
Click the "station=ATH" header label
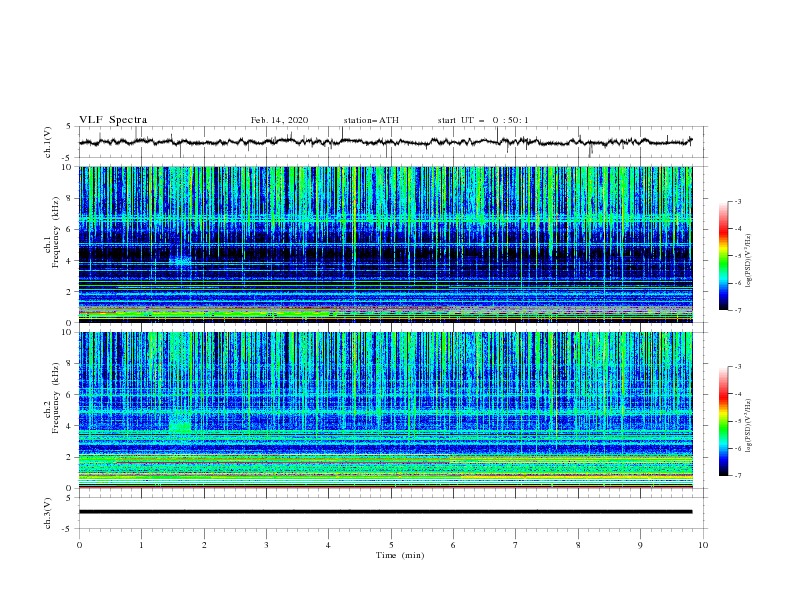(371, 120)
